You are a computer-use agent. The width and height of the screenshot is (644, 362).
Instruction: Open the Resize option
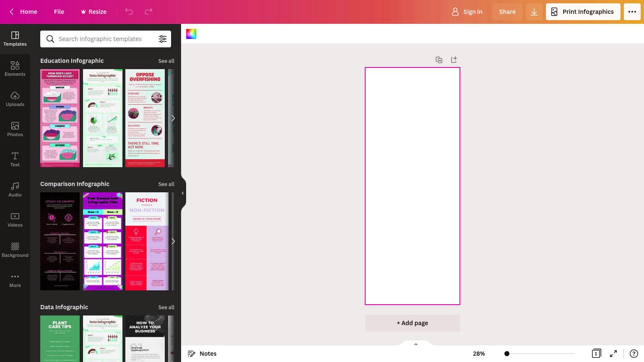93,12
